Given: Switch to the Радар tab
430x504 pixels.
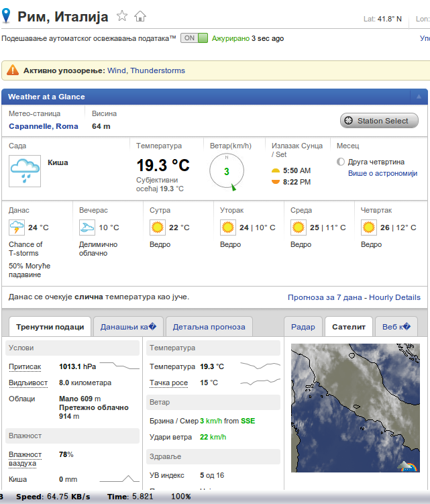Looking at the screenshot, I should 303,327.
